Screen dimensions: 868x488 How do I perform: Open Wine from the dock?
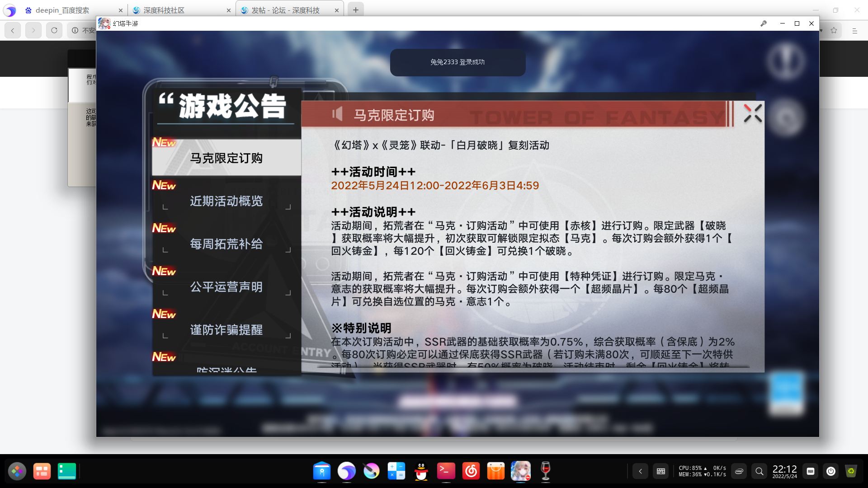[x=545, y=471]
